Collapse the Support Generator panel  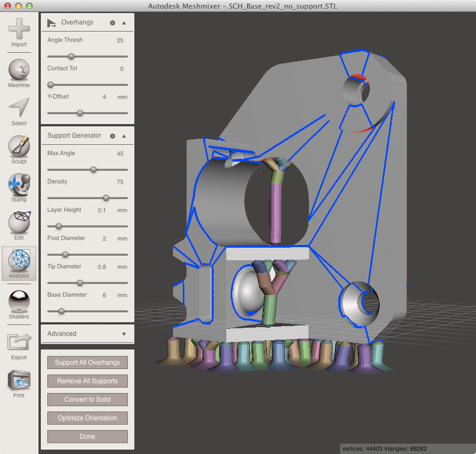click(x=124, y=136)
